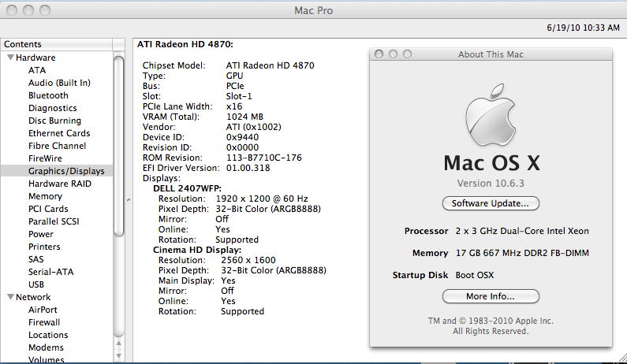Image resolution: width=627 pixels, height=364 pixels.
Task: Open Hardware RAID entry
Action: click(60, 184)
